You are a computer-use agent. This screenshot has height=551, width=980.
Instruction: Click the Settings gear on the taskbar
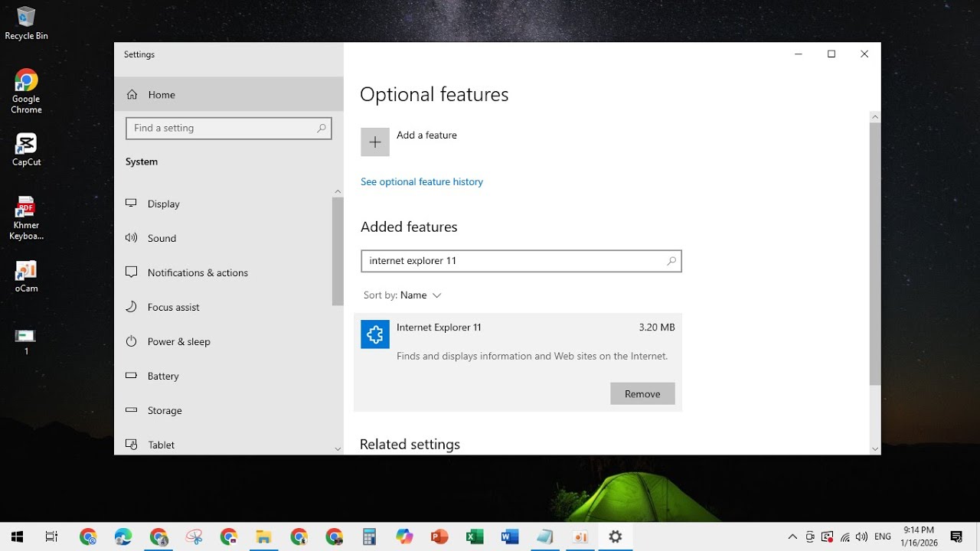(616, 536)
